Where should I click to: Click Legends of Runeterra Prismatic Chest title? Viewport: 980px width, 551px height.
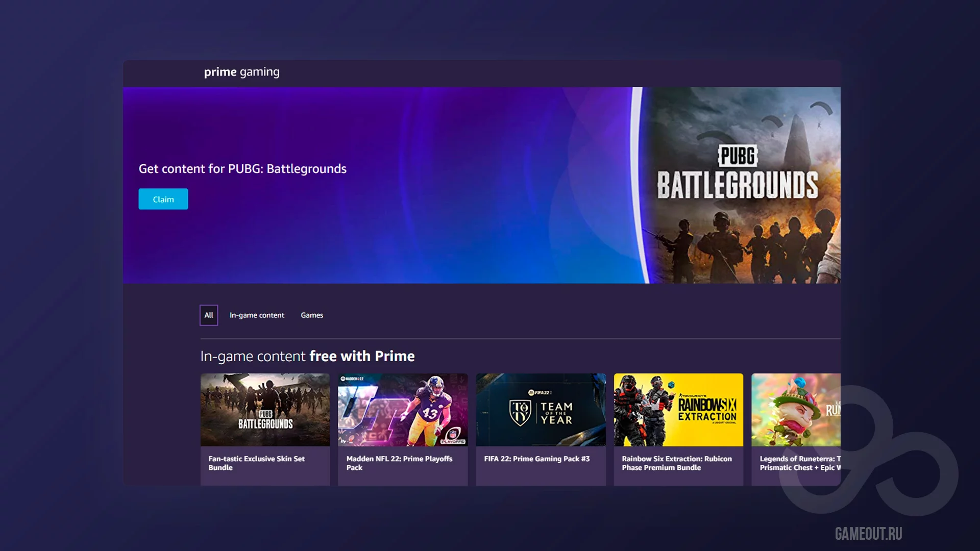[799, 463]
